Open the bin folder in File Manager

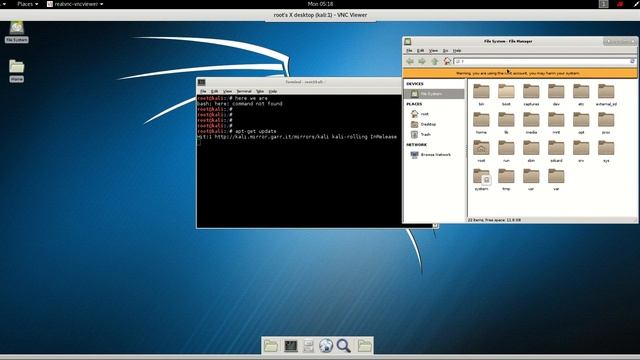481,95
